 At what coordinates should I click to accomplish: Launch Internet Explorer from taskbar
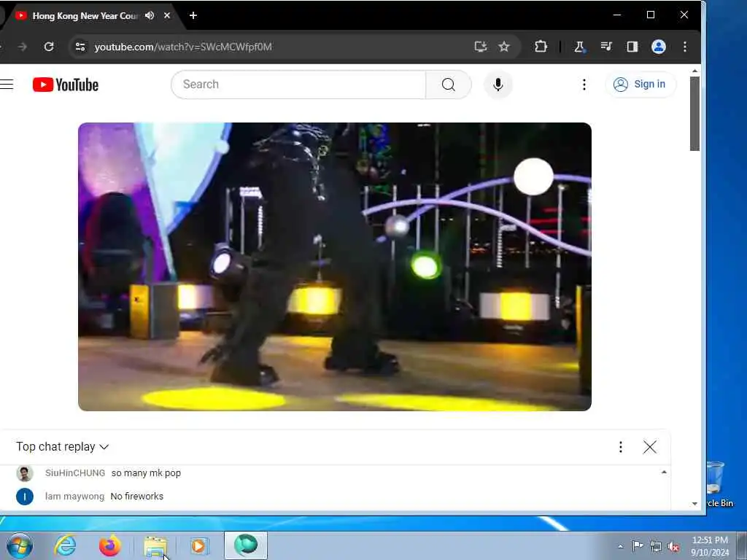(65, 545)
